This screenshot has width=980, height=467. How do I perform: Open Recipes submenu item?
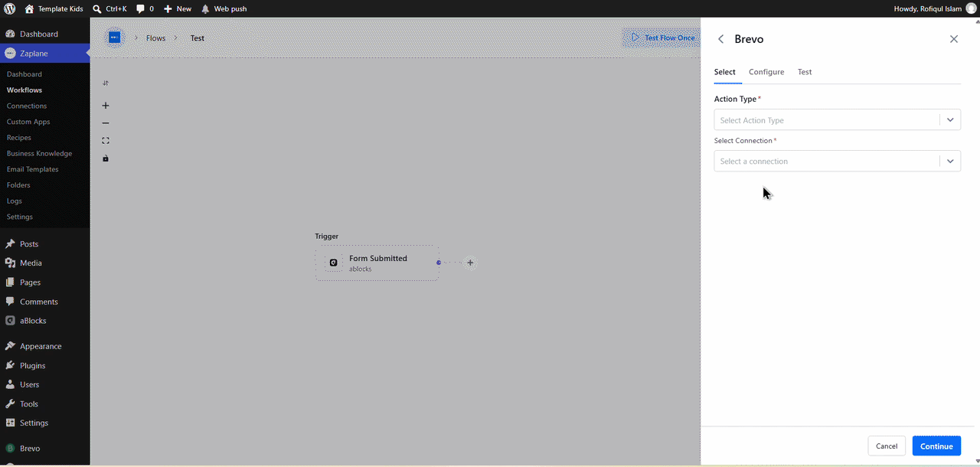coord(19,138)
